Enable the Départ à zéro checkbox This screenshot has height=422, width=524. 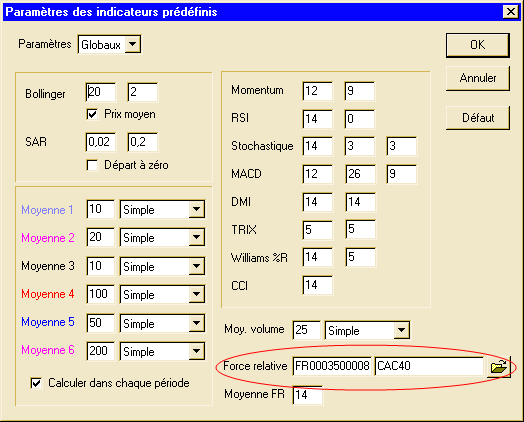[x=92, y=165]
